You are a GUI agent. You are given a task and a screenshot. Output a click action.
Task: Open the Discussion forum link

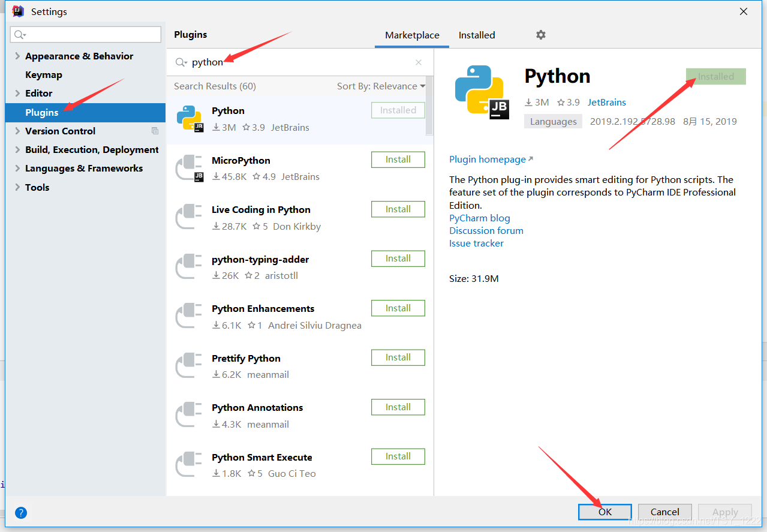pyautogui.click(x=486, y=231)
